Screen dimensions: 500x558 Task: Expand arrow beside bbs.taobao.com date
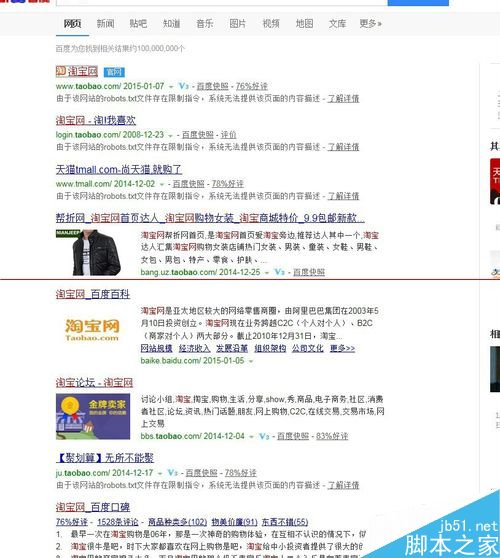coord(251,437)
